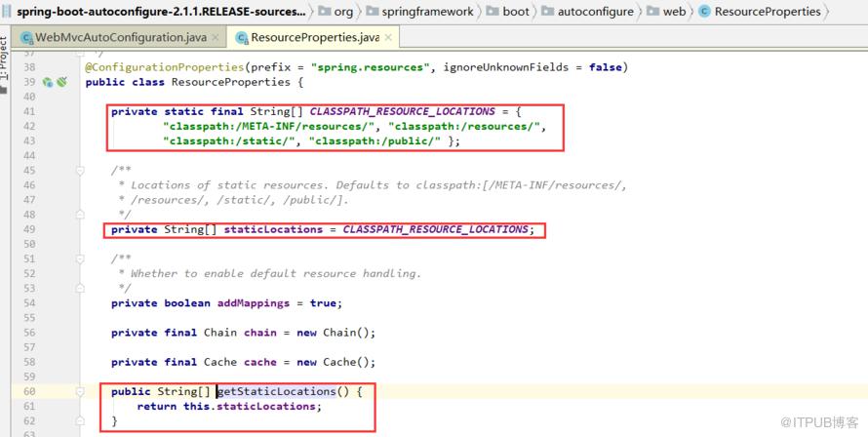Select the ResourceProperties.java tab
The image size is (868, 437).
[x=314, y=38]
